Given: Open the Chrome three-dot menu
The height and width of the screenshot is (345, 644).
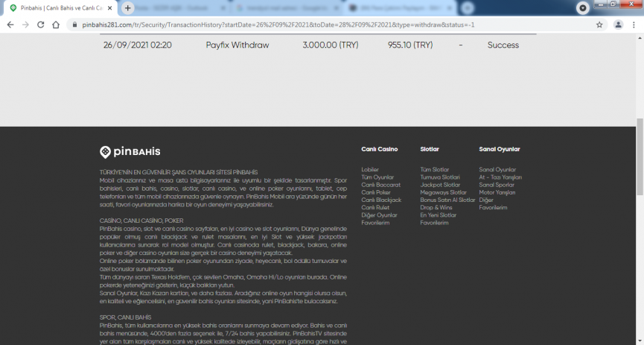Looking at the screenshot, I should coord(634,25).
